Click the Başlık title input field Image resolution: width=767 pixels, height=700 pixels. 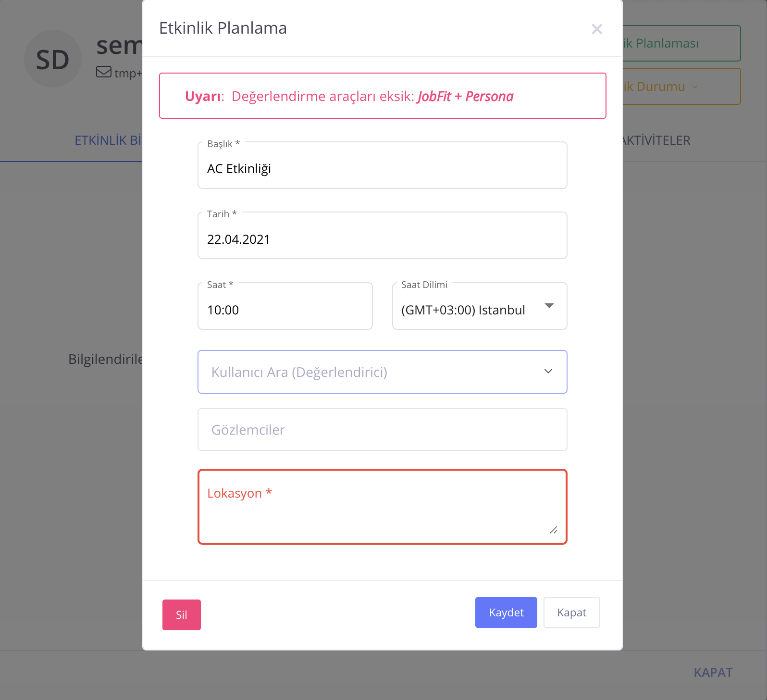[382, 168]
